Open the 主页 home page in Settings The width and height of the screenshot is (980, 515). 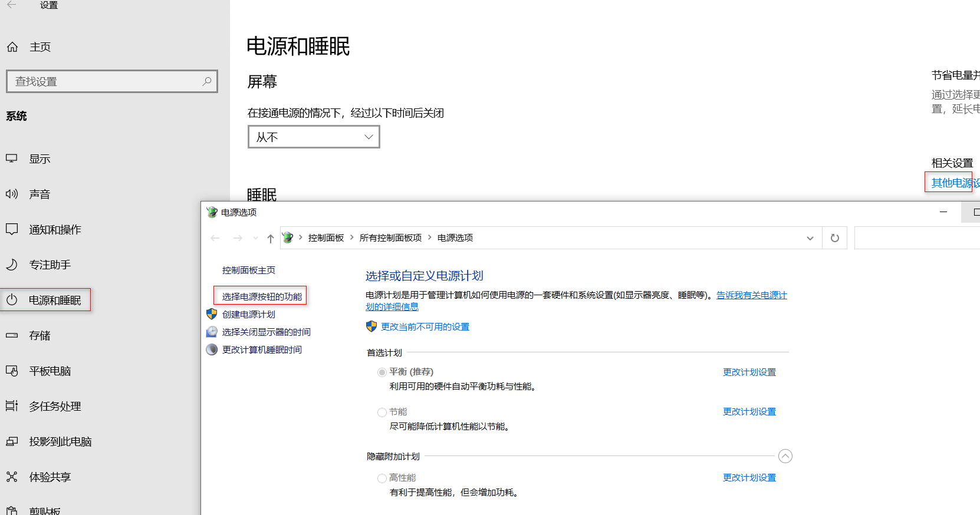coord(40,47)
